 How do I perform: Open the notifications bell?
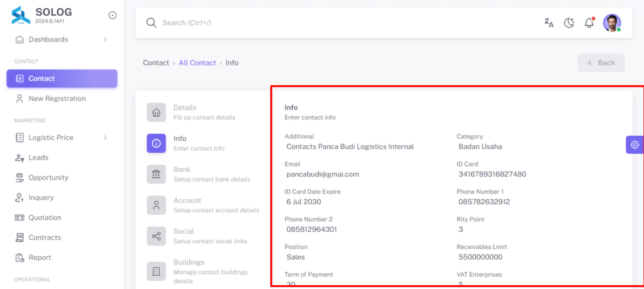click(x=589, y=23)
